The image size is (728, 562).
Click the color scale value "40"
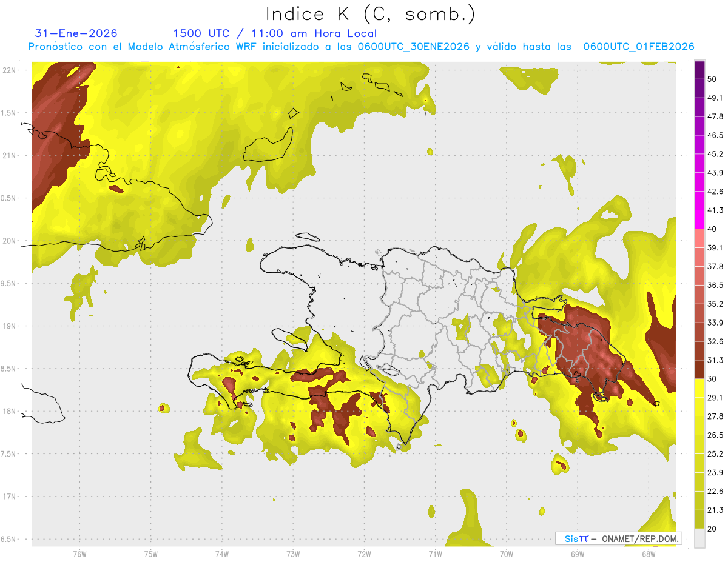pyautogui.click(x=713, y=229)
